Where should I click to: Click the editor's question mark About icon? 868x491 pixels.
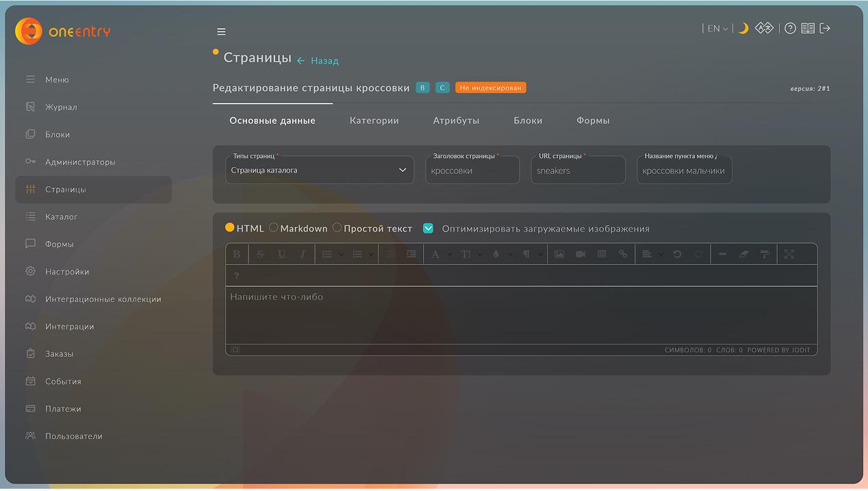click(x=237, y=276)
